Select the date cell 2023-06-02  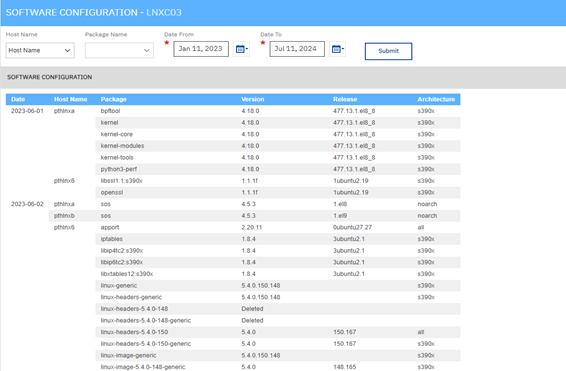coord(27,204)
